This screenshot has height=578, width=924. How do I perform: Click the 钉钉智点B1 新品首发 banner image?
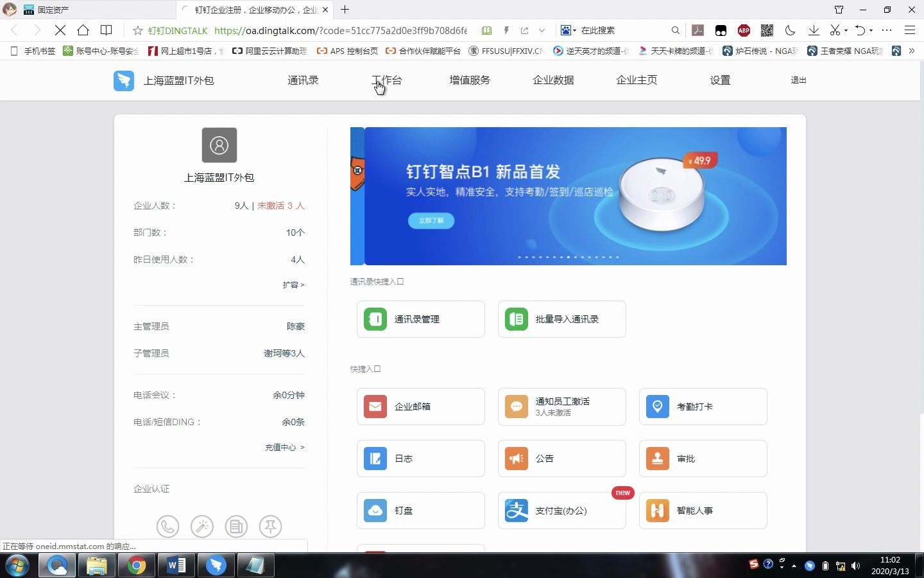[x=576, y=196]
